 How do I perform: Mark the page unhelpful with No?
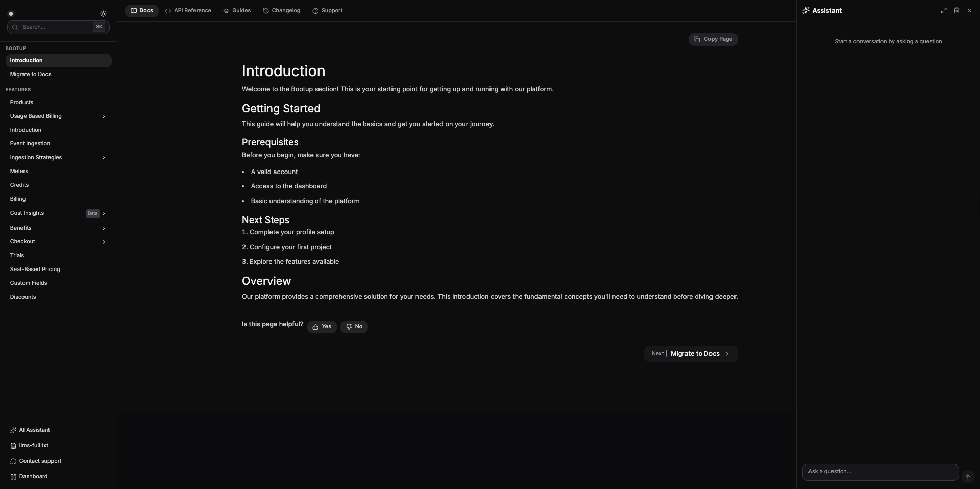[x=354, y=326]
